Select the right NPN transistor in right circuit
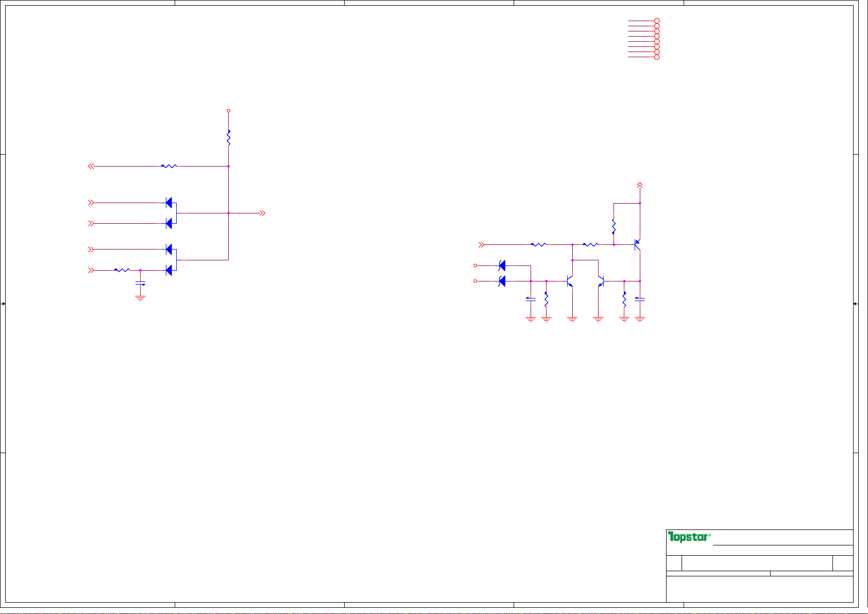This screenshot has width=868, height=614. (x=601, y=281)
